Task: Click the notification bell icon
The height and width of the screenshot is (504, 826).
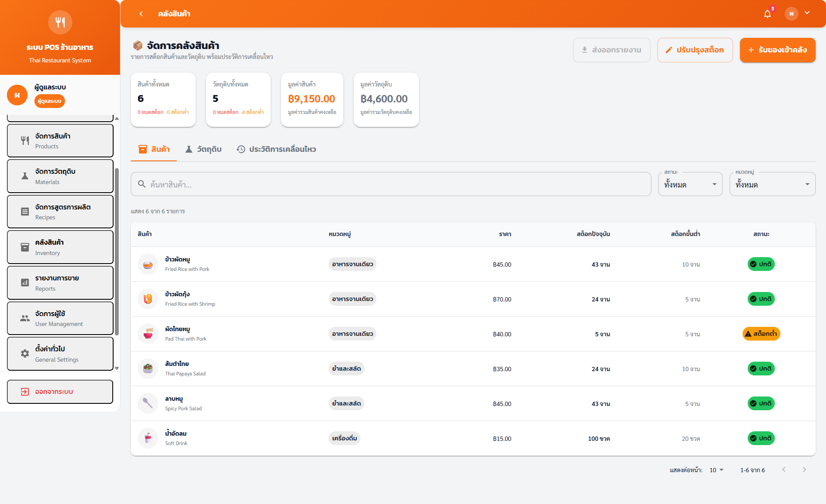Action: 767,14
